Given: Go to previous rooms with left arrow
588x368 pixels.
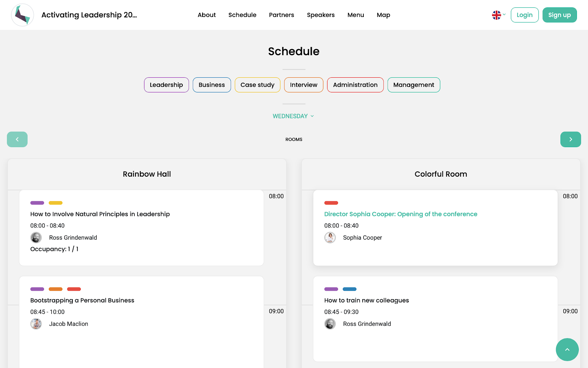Looking at the screenshot, I should tap(17, 139).
